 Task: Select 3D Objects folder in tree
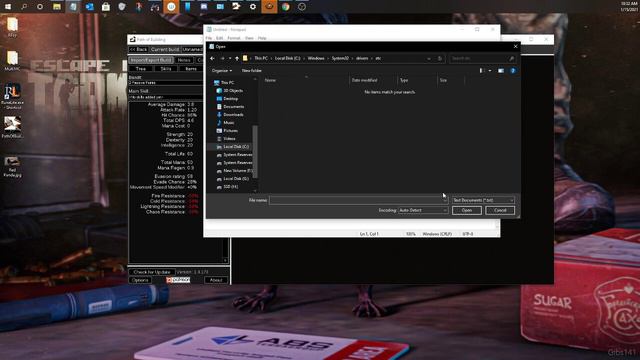click(x=230, y=91)
